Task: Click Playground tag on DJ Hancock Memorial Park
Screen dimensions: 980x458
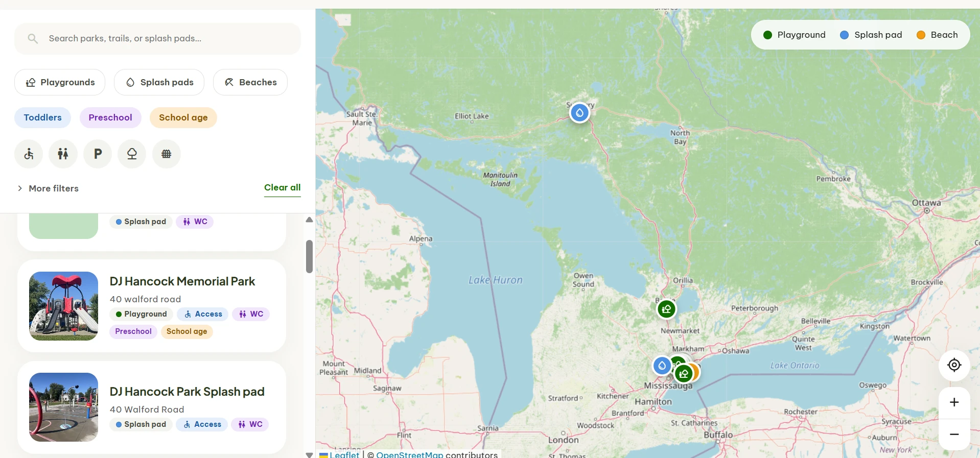Action: click(x=141, y=314)
